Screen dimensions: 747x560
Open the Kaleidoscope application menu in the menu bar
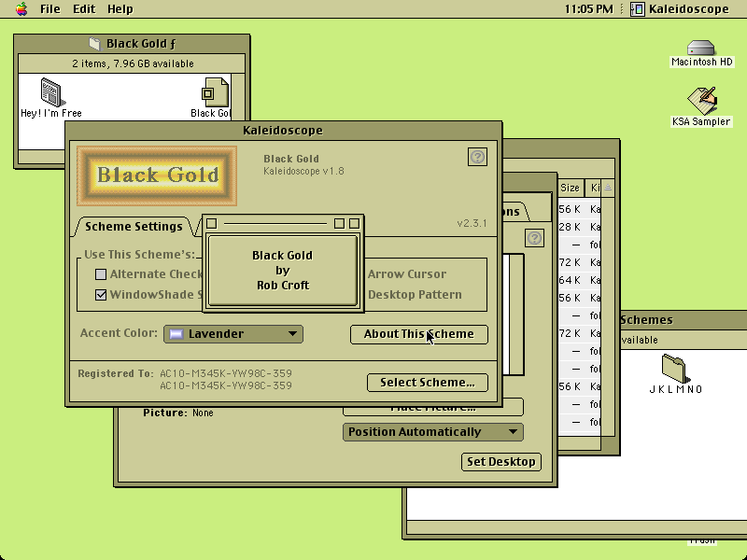tap(681, 9)
